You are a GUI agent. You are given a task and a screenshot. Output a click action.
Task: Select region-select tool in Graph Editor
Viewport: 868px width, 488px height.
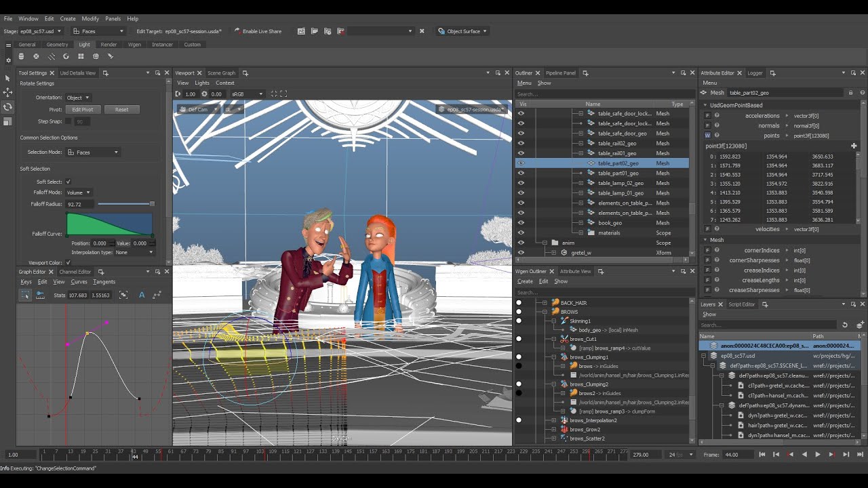click(25, 295)
